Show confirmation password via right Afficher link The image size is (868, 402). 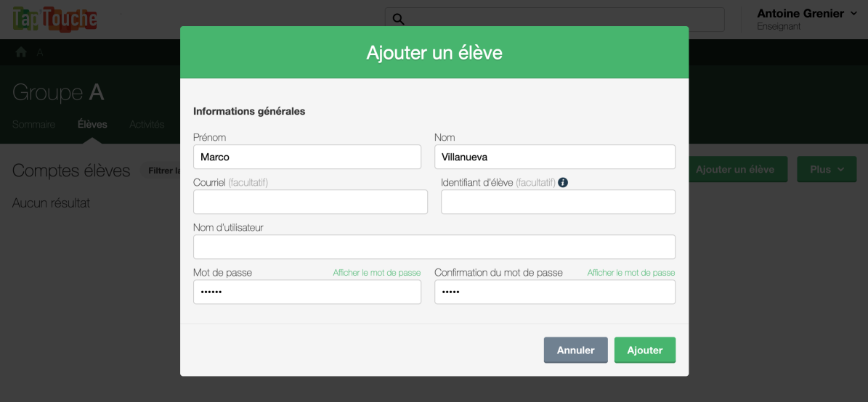(630, 273)
